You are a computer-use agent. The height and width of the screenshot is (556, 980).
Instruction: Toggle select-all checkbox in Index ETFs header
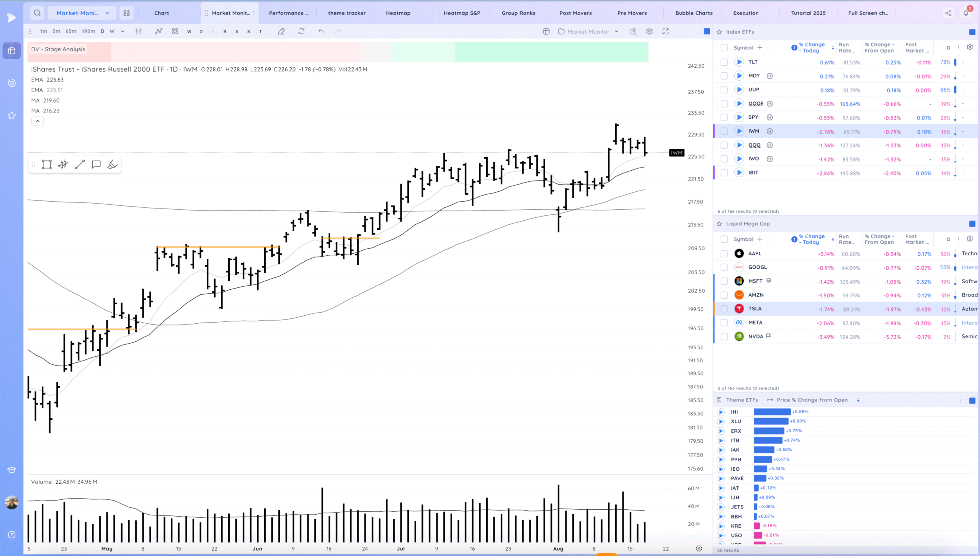point(724,47)
